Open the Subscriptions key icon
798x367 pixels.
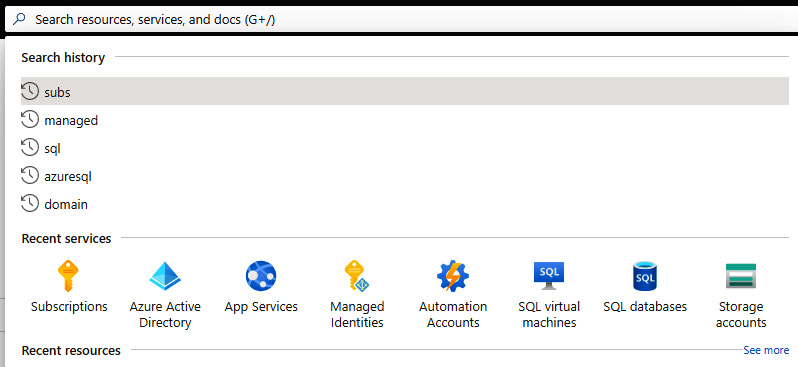pos(68,275)
